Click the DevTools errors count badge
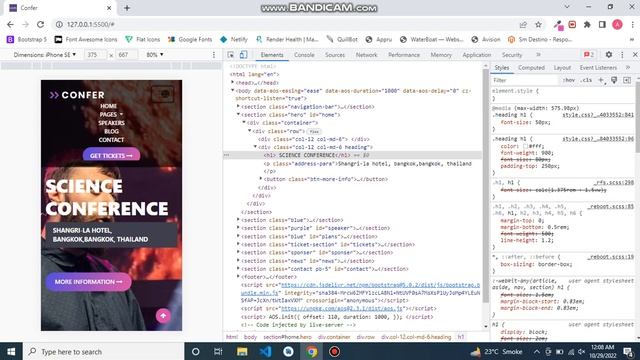 589,55
